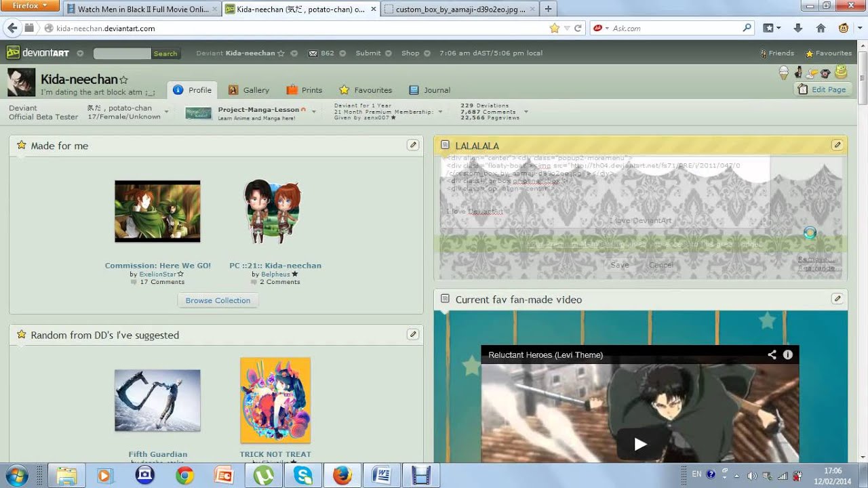Toggle the watch star beside Kida-neechan title
Image resolution: width=868 pixels, height=488 pixels.
pyautogui.click(x=123, y=80)
